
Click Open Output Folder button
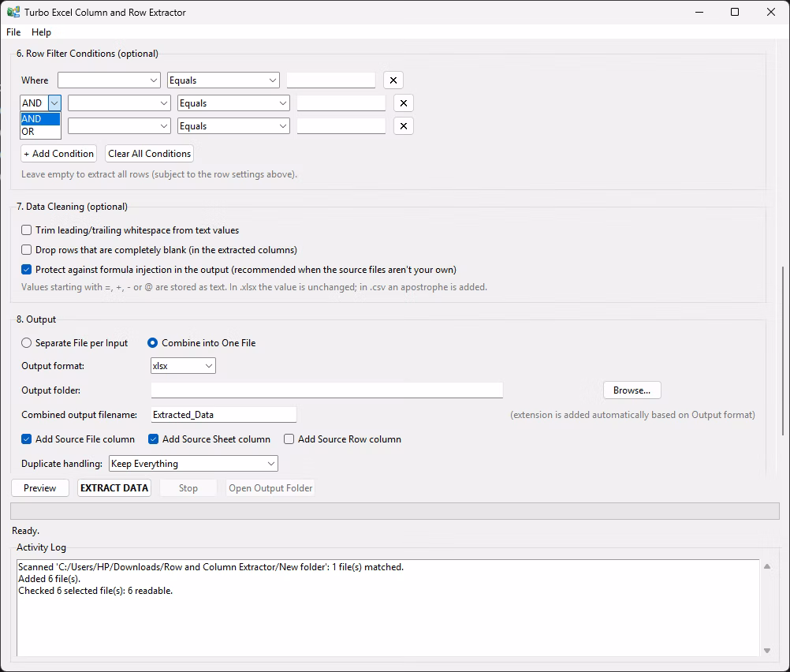click(270, 488)
